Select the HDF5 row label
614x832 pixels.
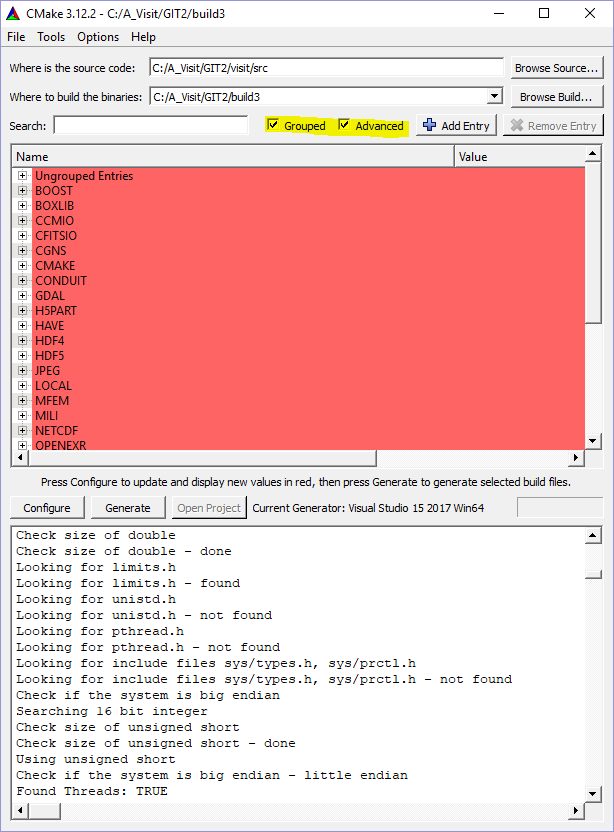(x=49, y=356)
